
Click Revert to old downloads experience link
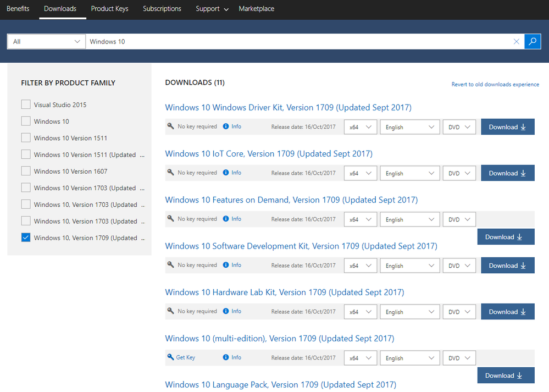point(495,85)
